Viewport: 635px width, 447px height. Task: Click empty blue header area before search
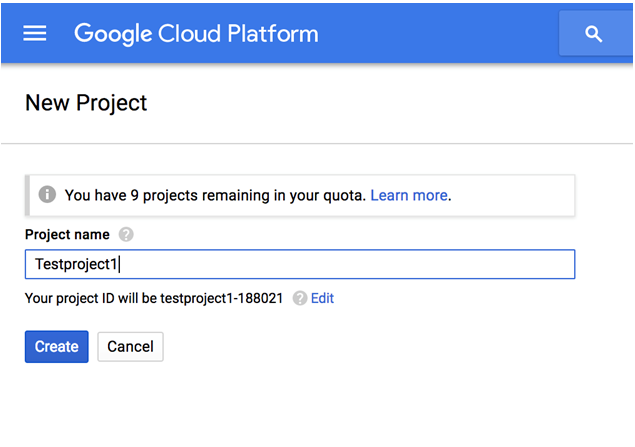click(x=440, y=33)
